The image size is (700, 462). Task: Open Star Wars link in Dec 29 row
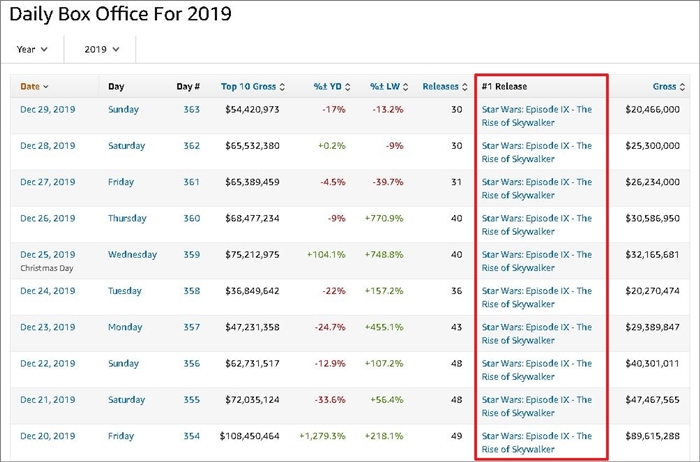pos(536,116)
